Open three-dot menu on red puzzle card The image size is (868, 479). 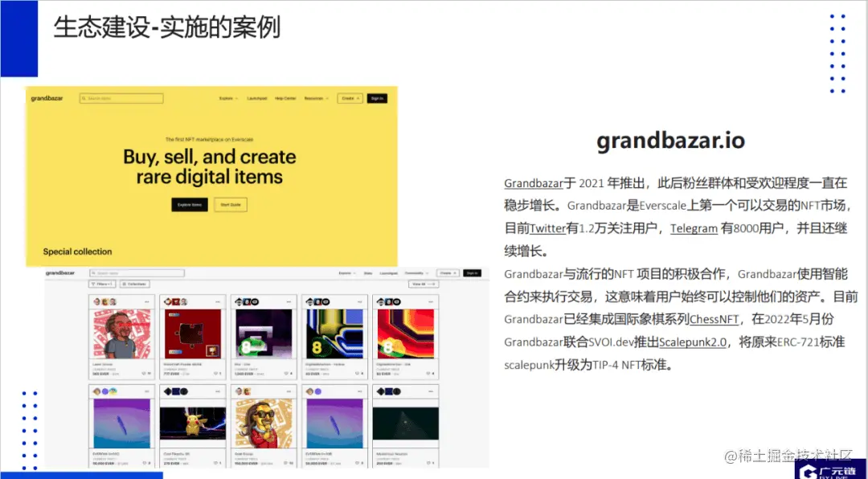(x=218, y=302)
